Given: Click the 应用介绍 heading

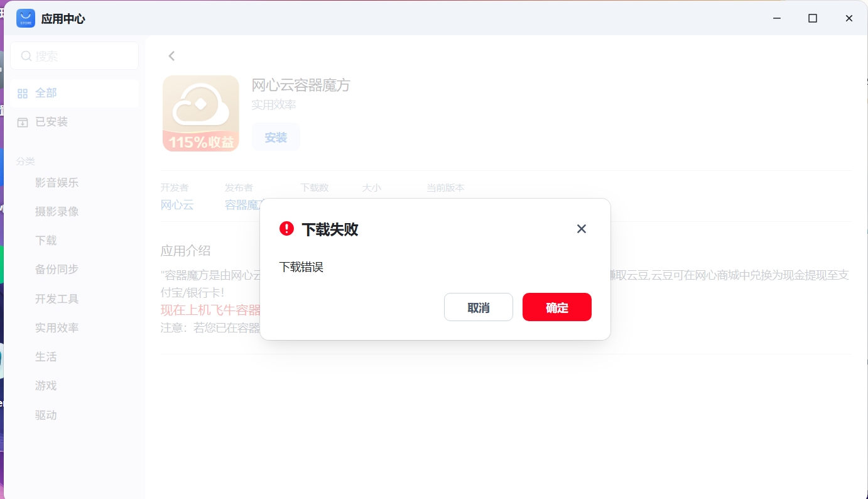Looking at the screenshot, I should 186,251.
